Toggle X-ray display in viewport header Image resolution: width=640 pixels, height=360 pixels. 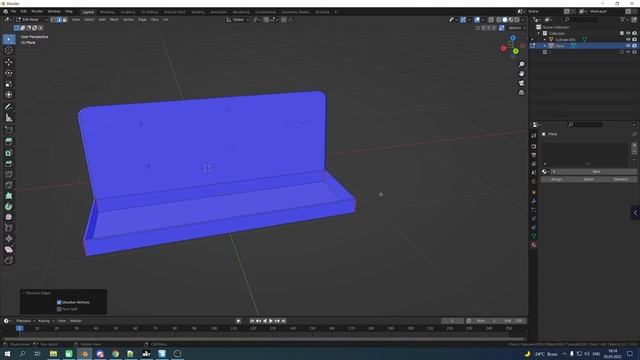[x=491, y=20]
